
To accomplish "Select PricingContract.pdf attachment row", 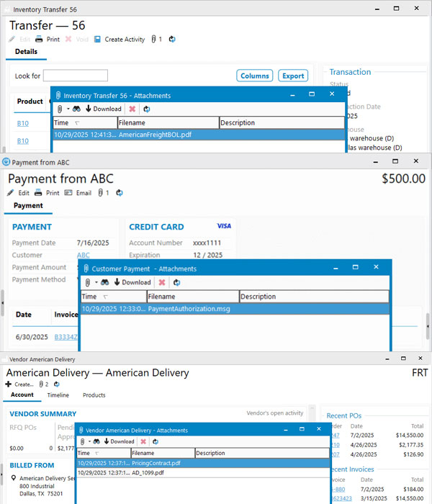I will click(x=203, y=463).
